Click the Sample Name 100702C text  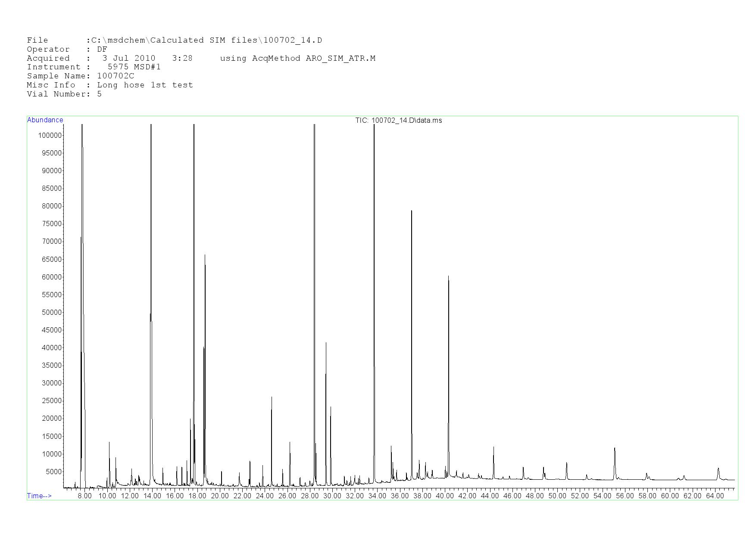point(115,76)
